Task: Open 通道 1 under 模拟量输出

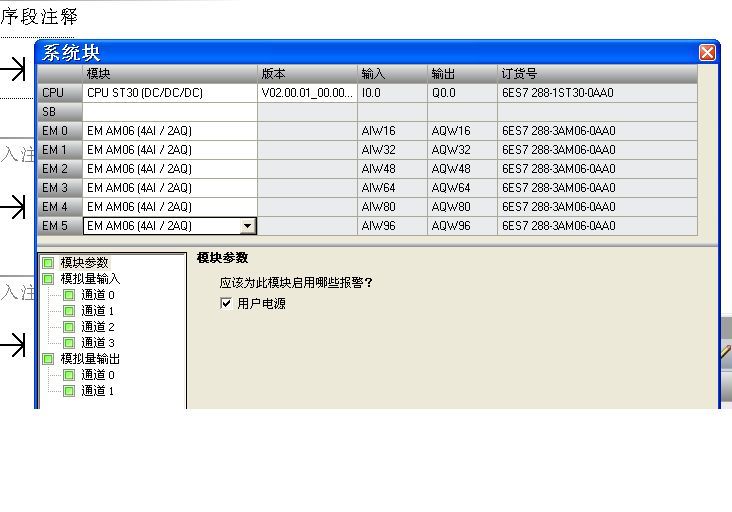Action: click(98, 390)
